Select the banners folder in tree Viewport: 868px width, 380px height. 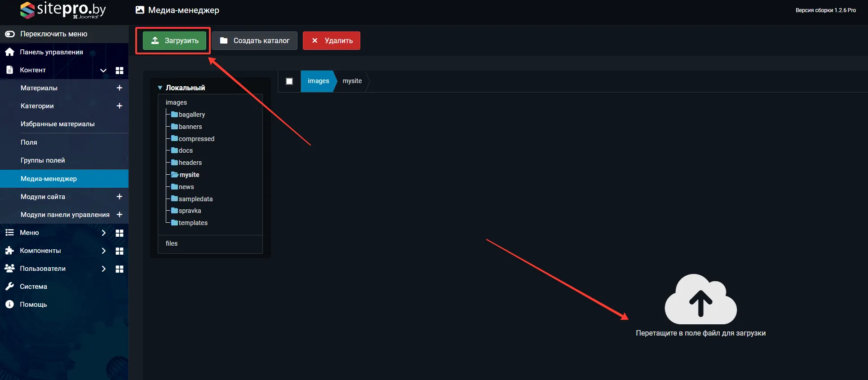[190, 127]
